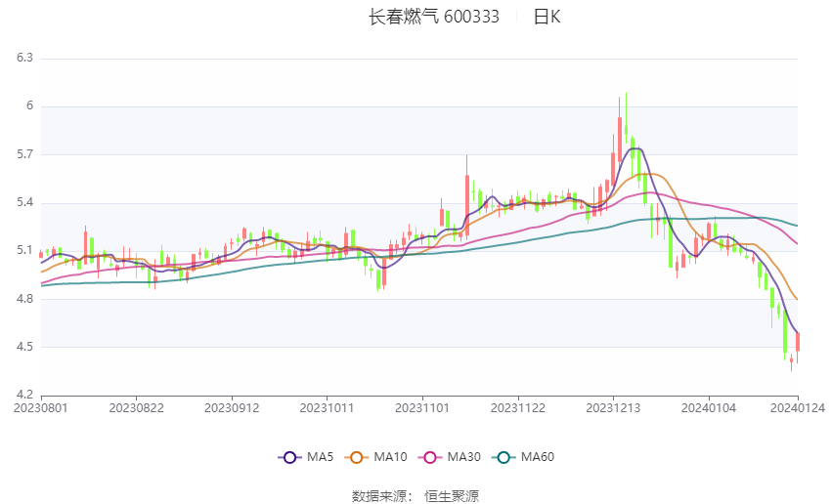Click the y-axis value 4.2
The width and height of the screenshot is (831, 504).
[x=24, y=395]
